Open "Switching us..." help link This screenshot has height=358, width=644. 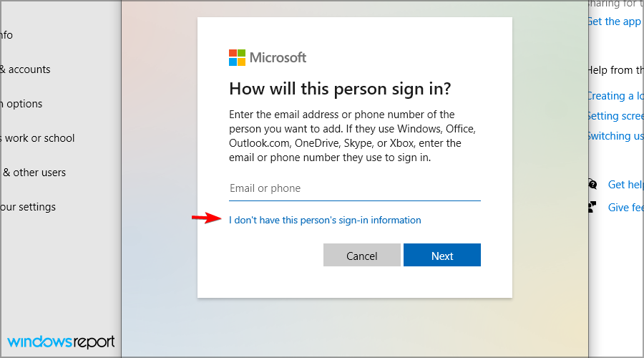pyautogui.click(x=615, y=135)
